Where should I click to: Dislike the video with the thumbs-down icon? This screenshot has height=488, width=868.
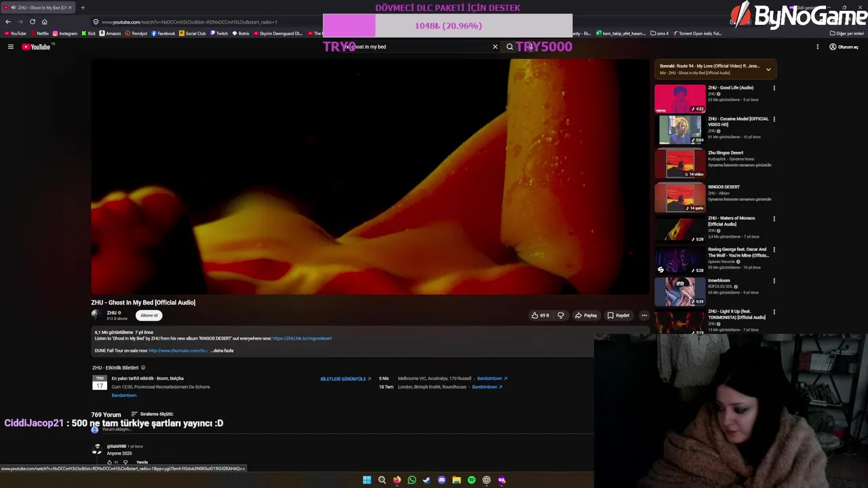point(561,315)
